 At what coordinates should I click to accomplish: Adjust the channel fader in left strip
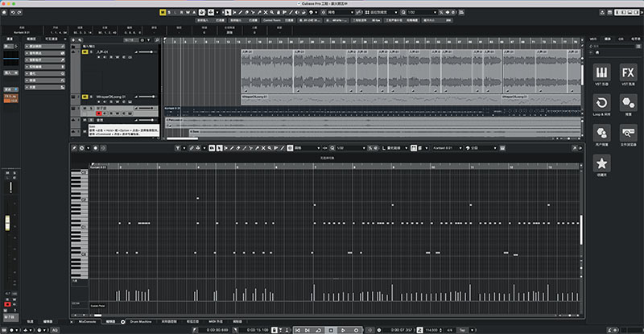[x=7, y=223]
